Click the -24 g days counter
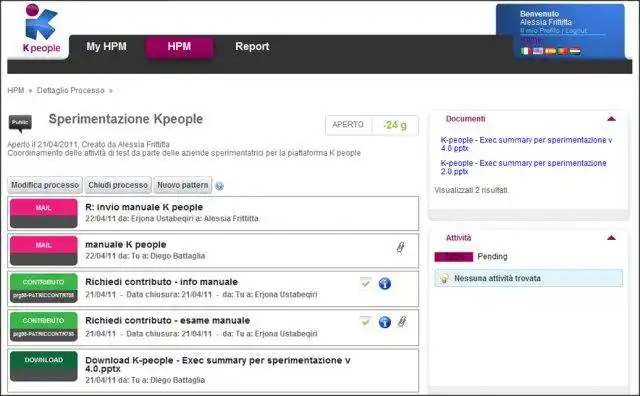The height and width of the screenshot is (396, 640). [x=395, y=125]
